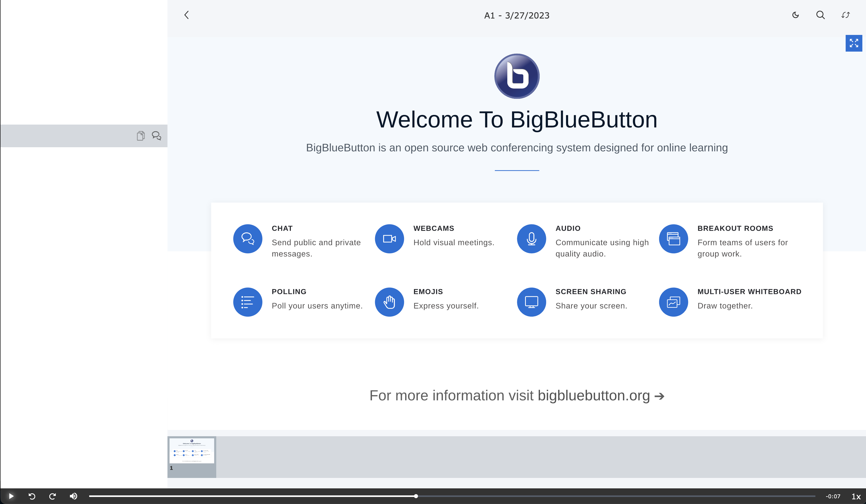Select slide 1 thumbnail
This screenshot has width=866, height=504.
pyautogui.click(x=192, y=457)
